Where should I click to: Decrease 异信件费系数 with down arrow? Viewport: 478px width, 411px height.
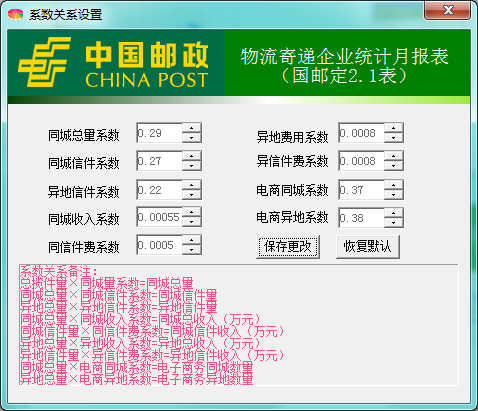pyautogui.click(x=393, y=166)
